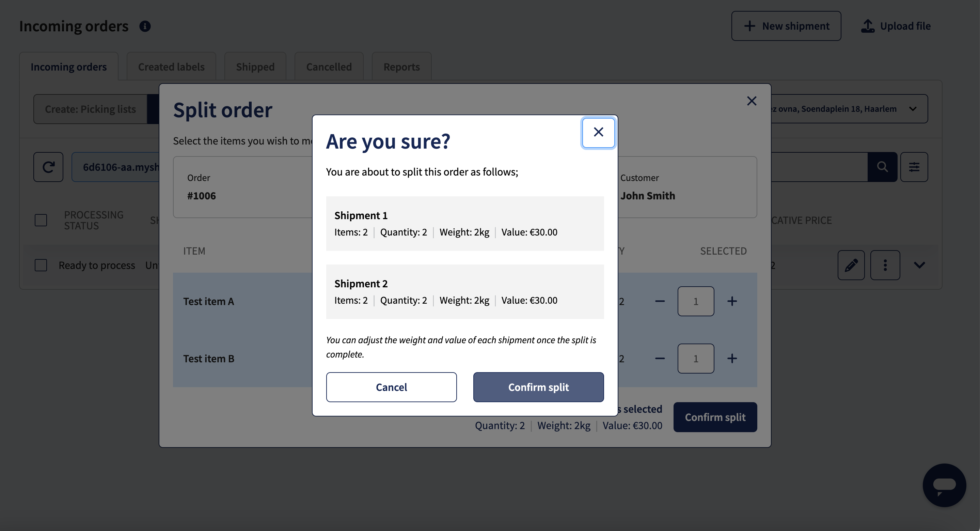Increase Test item A selected quantity
This screenshot has width=980, height=531.
point(732,301)
